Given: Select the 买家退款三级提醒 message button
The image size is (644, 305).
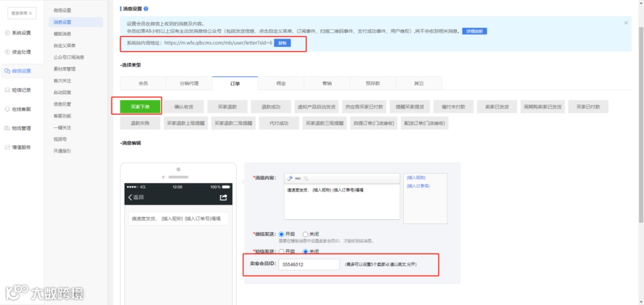Looking at the screenshot, I should coord(324,123).
